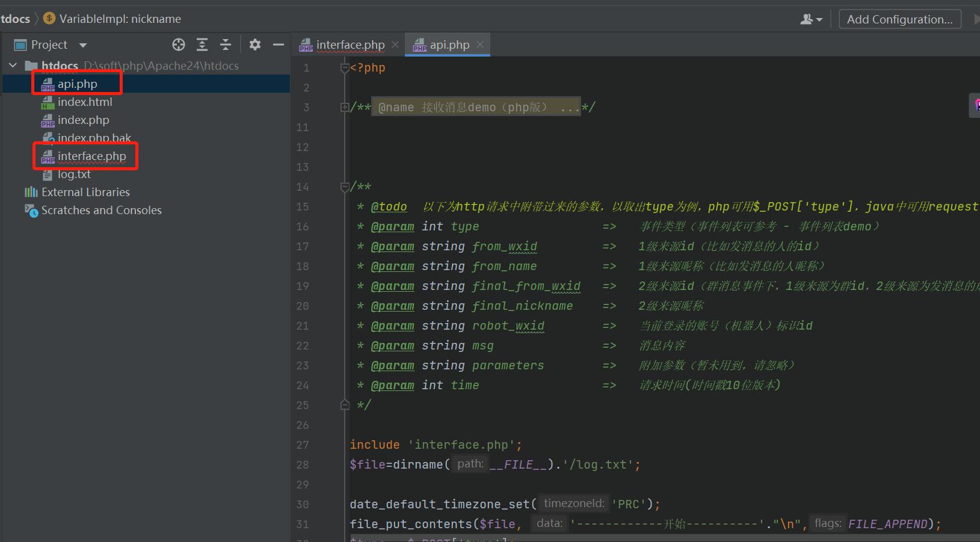The height and width of the screenshot is (542, 980).
Task: Select interface.php in the project tree
Action: click(92, 156)
